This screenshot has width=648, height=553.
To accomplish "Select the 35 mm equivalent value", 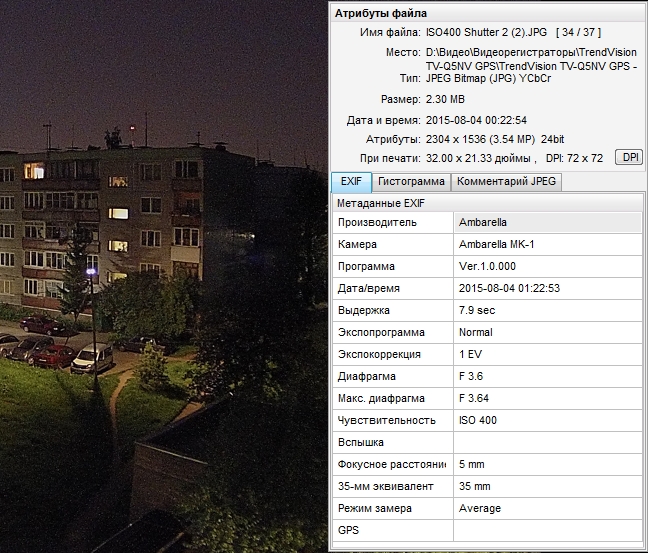I will (474, 486).
